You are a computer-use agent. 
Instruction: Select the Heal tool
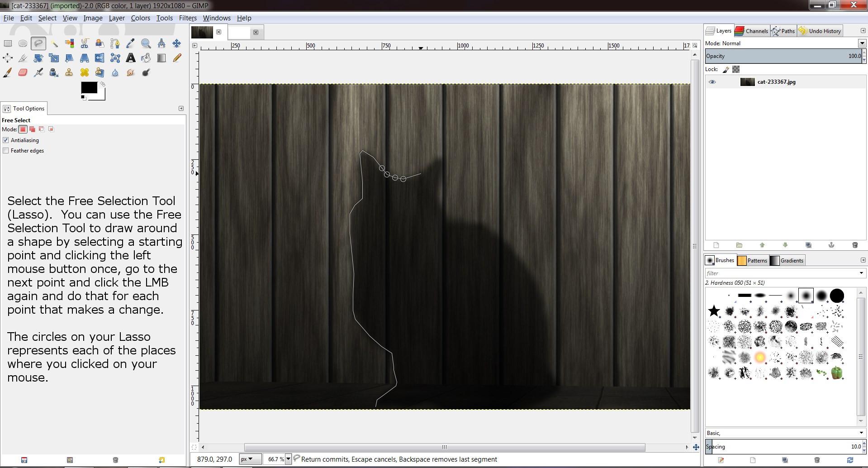(85, 72)
